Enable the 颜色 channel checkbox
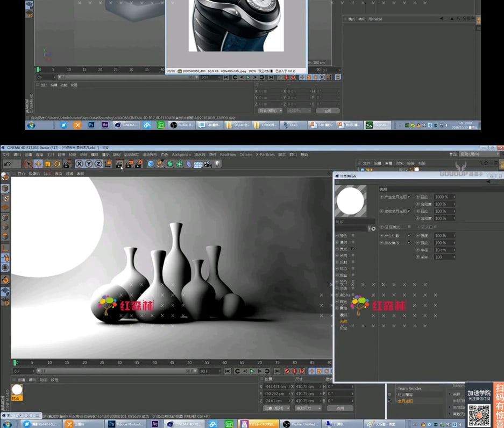 (353, 236)
